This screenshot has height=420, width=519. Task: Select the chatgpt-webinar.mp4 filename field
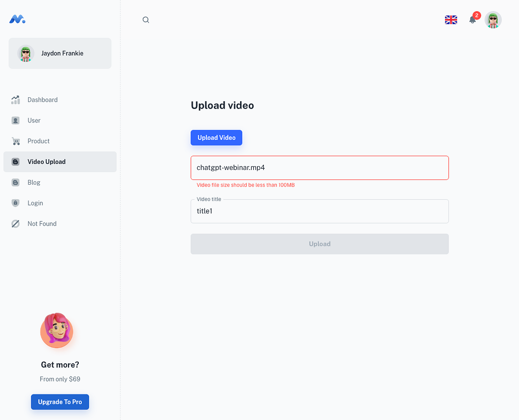[320, 167]
